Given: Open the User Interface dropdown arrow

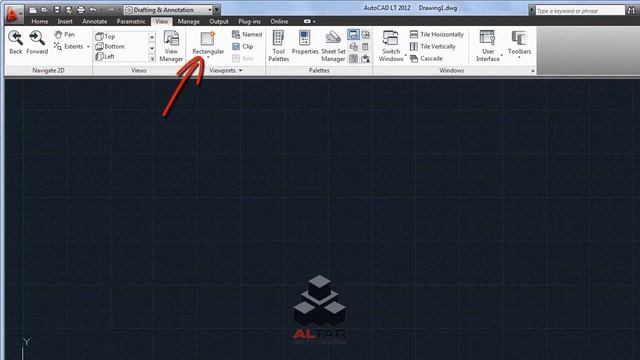Looking at the screenshot, I should [502, 55].
